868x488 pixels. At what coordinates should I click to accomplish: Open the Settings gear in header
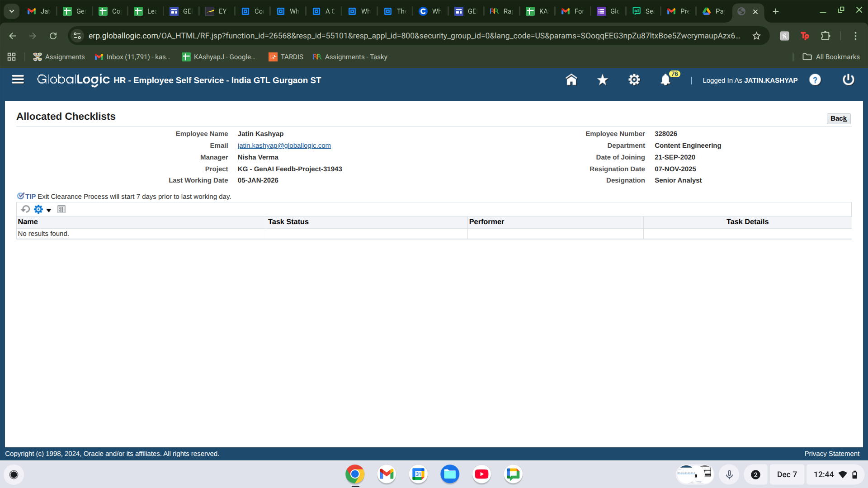pyautogui.click(x=634, y=80)
